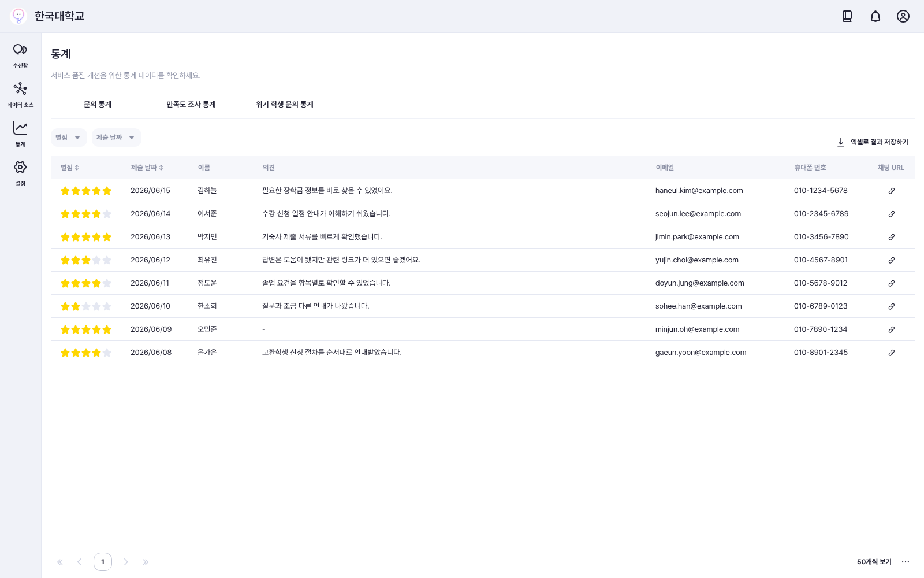Click phone number 010-3456-7890
Viewport: 924px width, 578px height.
tap(821, 237)
